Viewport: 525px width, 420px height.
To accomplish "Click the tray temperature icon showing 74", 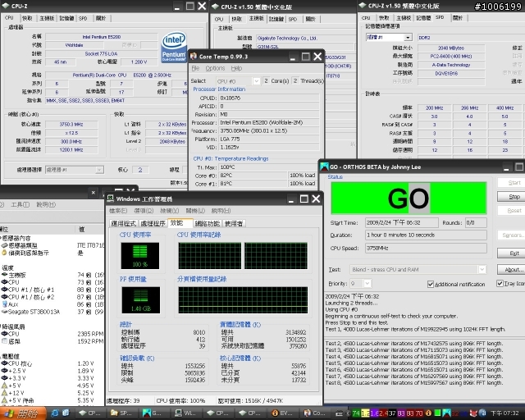I will coord(356,413).
